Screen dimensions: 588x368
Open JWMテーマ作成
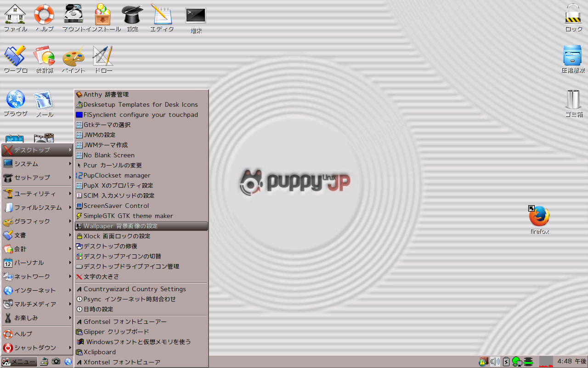141,145
